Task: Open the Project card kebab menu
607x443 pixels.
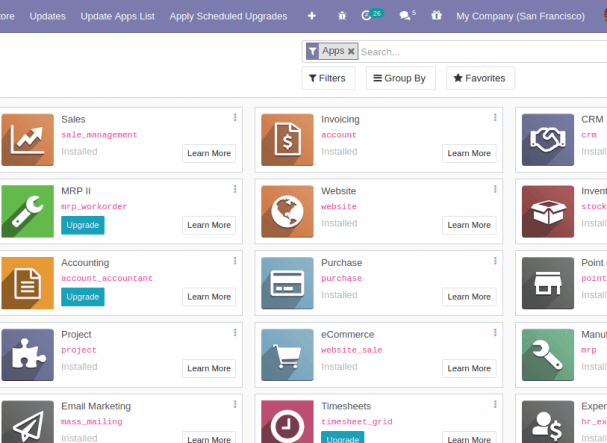Action: [x=235, y=332]
